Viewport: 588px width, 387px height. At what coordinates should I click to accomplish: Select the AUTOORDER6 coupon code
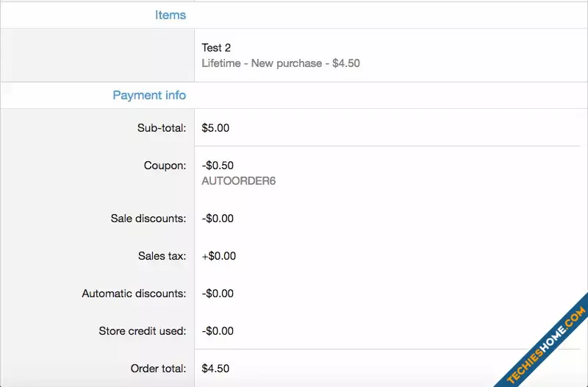click(x=238, y=181)
